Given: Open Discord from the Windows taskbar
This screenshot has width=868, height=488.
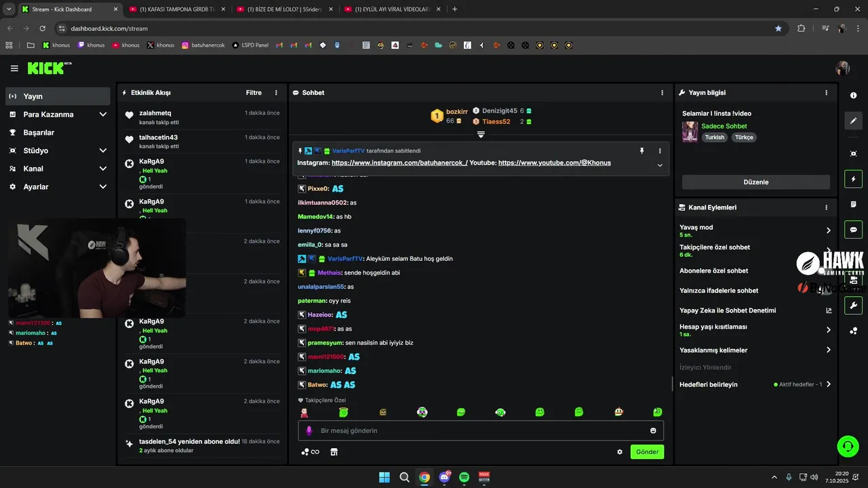Looking at the screenshot, I should tap(445, 477).
